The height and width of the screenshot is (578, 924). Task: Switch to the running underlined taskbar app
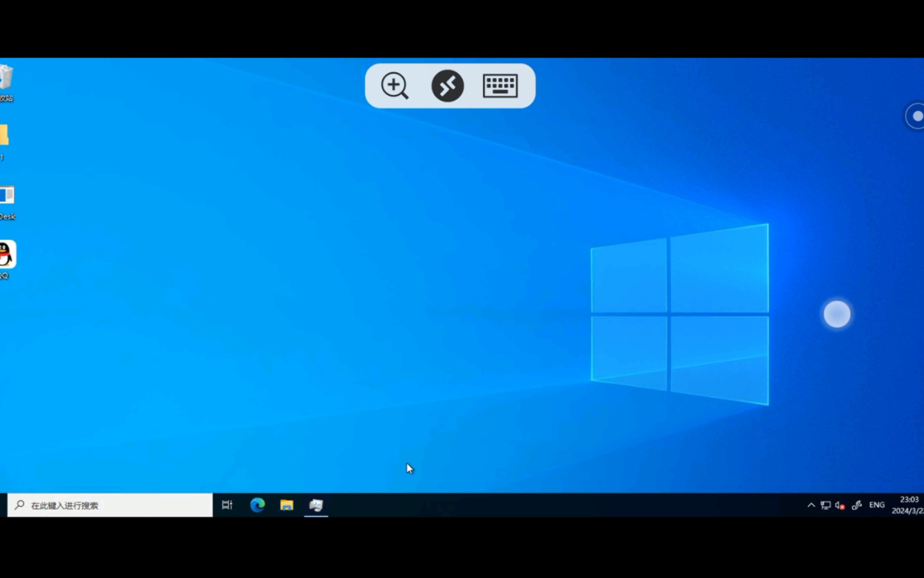[316, 505]
